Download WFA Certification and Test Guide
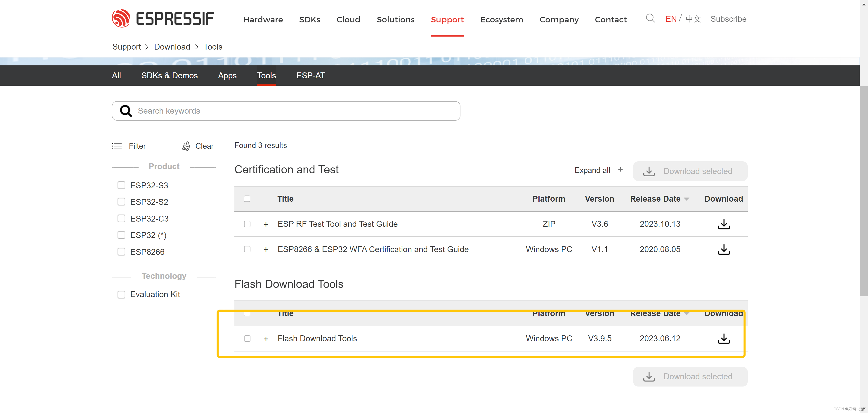The height and width of the screenshot is (413, 868). point(723,249)
